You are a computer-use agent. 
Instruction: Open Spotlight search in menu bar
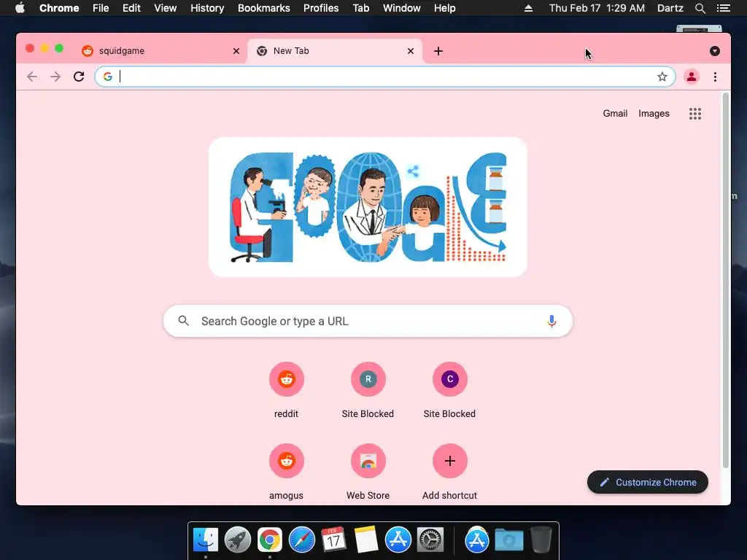(x=700, y=8)
